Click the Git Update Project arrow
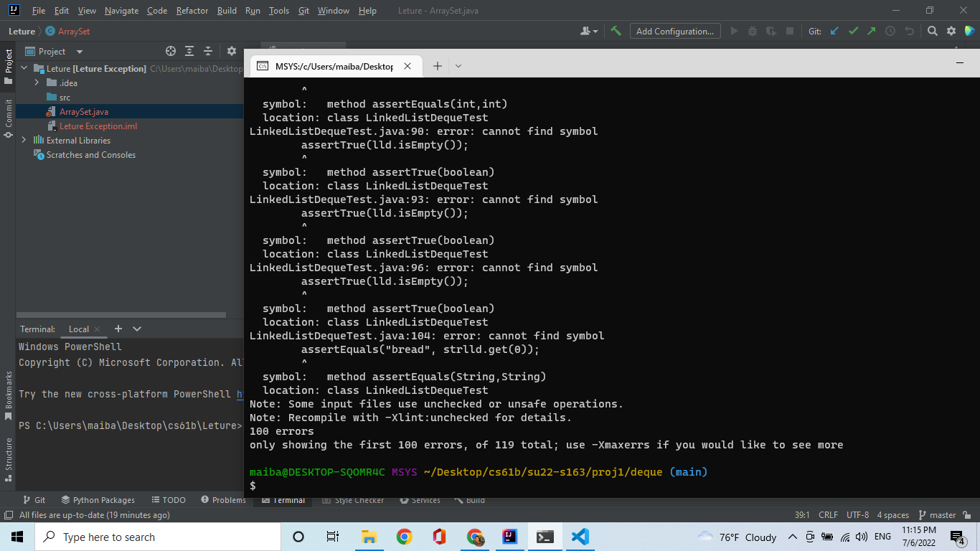The width and height of the screenshot is (980, 551). [x=834, y=31]
